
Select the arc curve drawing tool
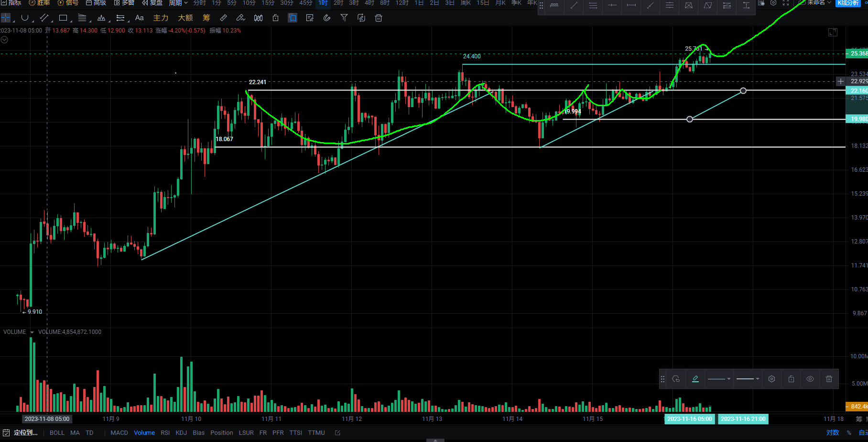[25, 18]
